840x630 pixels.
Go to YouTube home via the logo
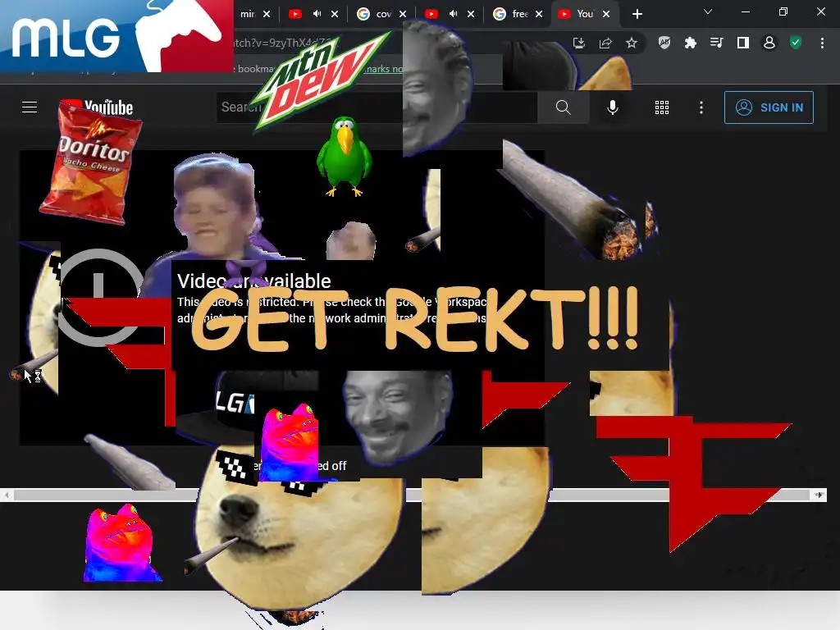[x=97, y=107]
